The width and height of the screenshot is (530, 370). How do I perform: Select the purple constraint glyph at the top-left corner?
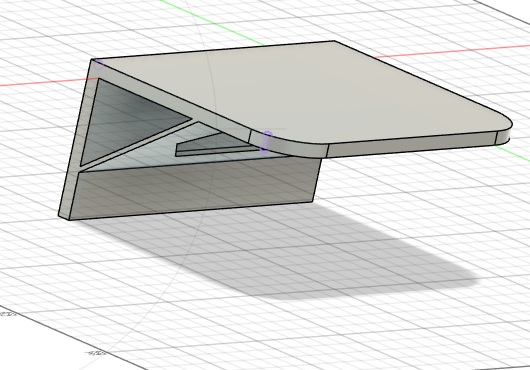click(x=98, y=64)
